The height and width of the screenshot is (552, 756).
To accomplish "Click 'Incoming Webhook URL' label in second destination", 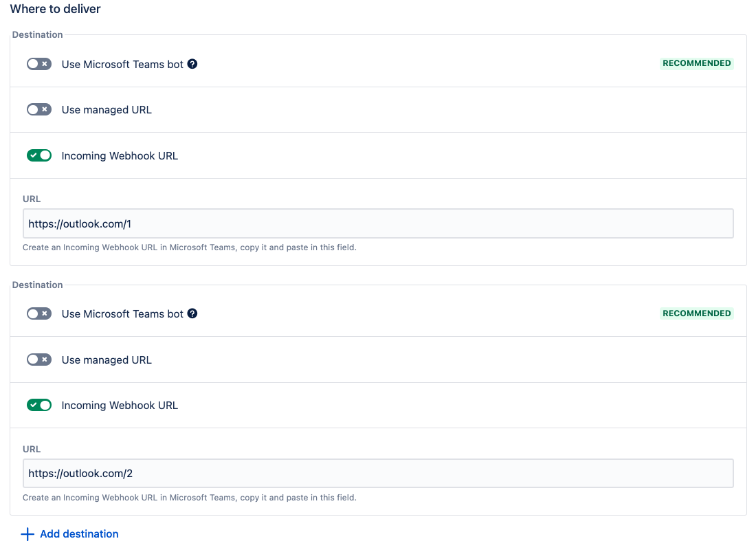I will pyautogui.click(x=120, y=406).
